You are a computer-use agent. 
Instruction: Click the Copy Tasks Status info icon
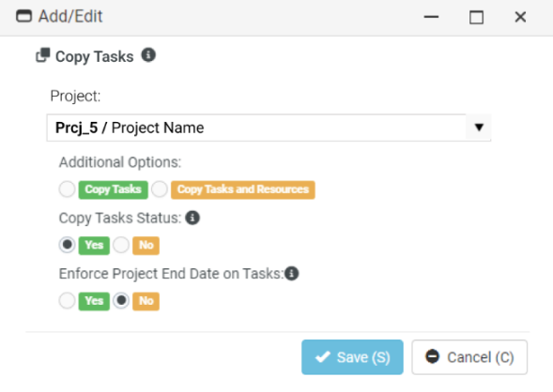[x=192, y=218]
